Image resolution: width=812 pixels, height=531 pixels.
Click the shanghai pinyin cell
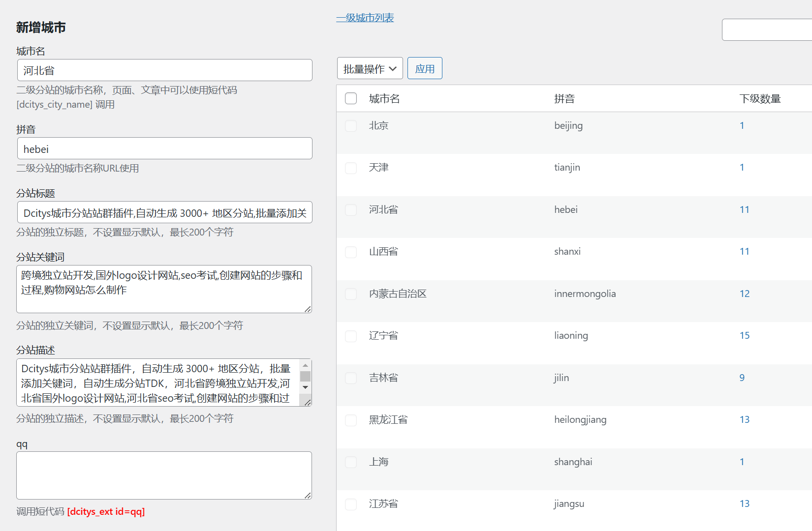coord(573,462)
